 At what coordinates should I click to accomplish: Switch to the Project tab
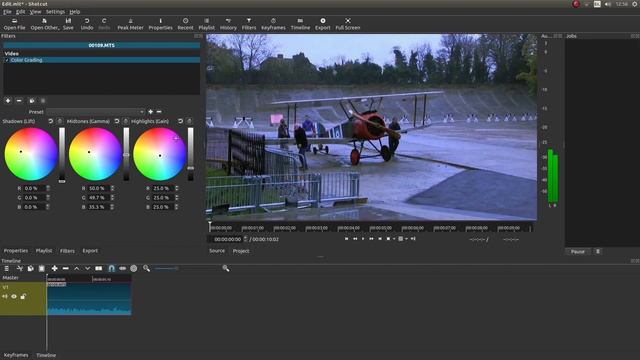click(241, 251)
